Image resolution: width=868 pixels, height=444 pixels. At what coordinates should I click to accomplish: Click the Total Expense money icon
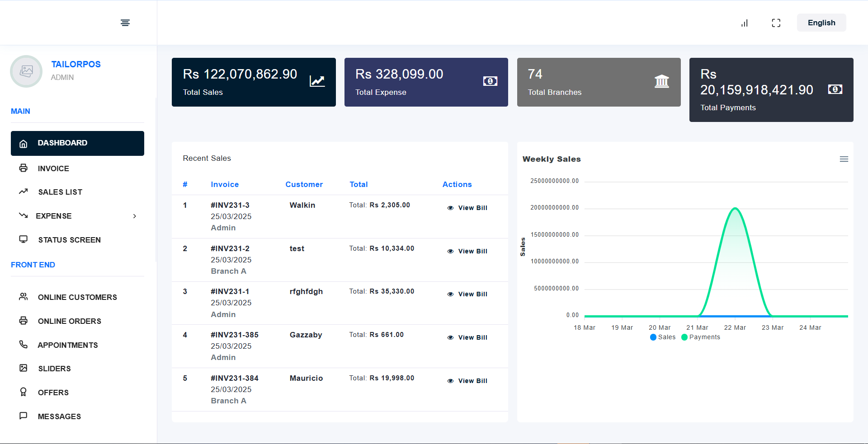coord(490,81)
